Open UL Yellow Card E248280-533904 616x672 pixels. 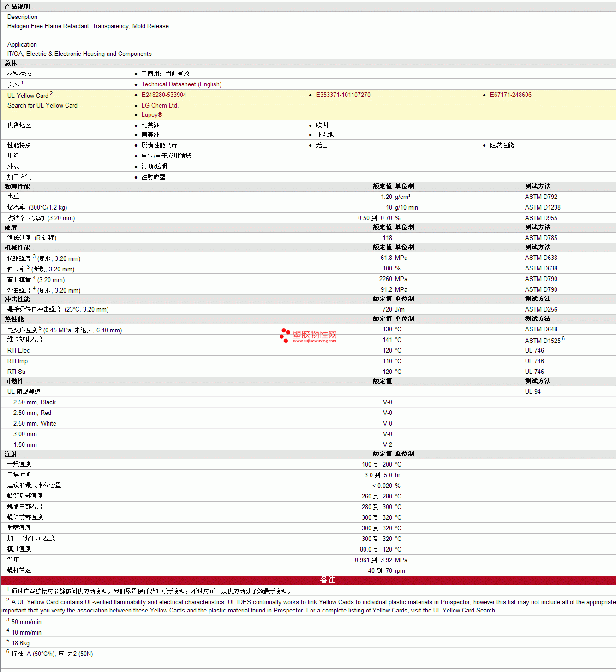(x=164, y=95)
